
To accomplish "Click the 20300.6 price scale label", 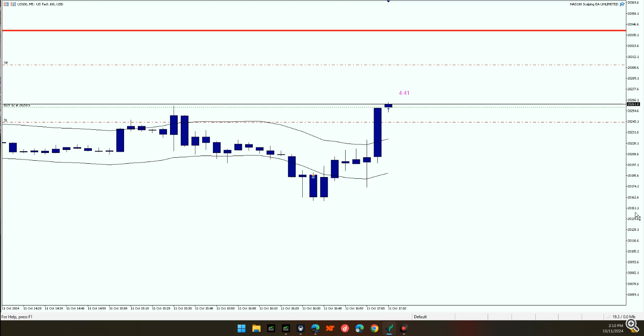I will click(633, 67).
